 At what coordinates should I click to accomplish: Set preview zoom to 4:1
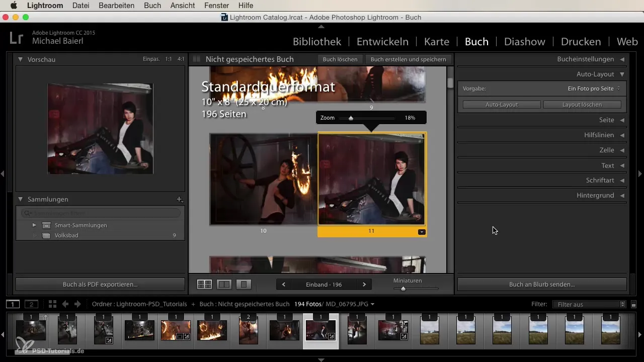coord(181,59)
